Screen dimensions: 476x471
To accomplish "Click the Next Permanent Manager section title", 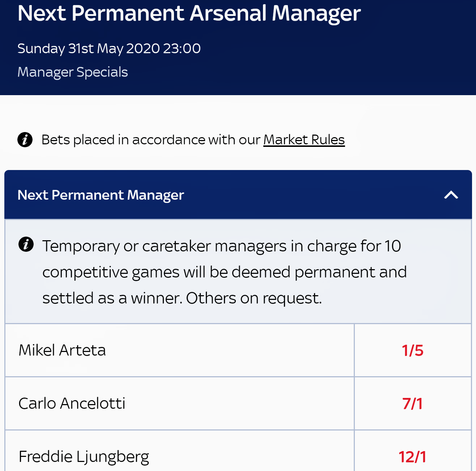I will [101, 195].
